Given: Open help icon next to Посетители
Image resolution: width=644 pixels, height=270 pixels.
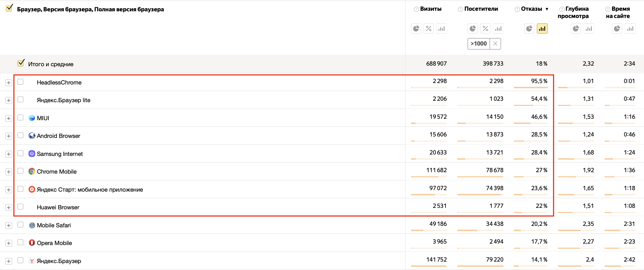Looking at the screenshot, I should 460,9.
